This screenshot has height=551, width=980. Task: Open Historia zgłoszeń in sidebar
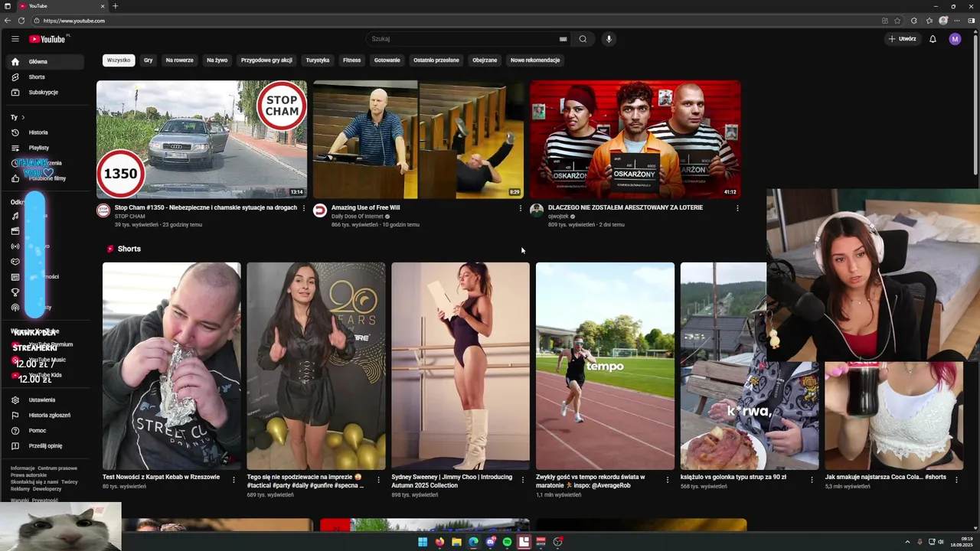click(x=44, y=416)
